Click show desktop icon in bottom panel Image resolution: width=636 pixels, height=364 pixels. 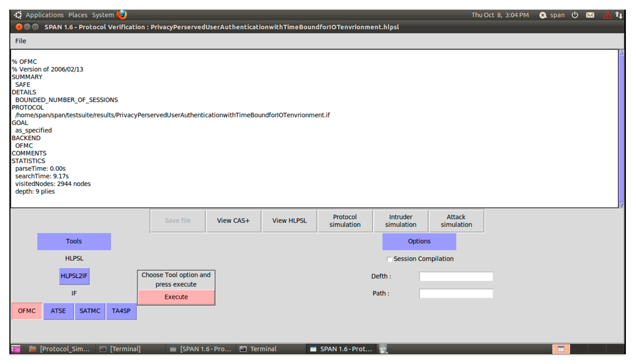tap(15, 349)
